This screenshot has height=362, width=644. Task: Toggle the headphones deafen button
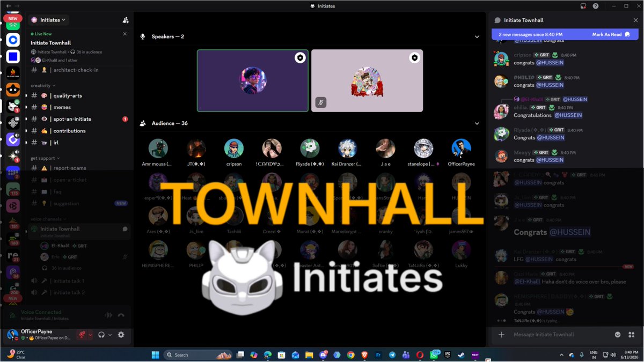click(101, 335)
